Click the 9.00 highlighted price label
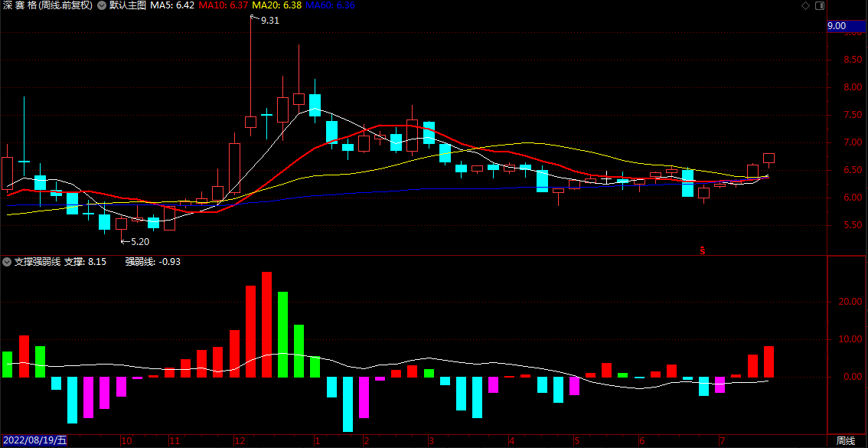Image resolution: width=868 pixels, height=448 pixels. coord(847,26)
